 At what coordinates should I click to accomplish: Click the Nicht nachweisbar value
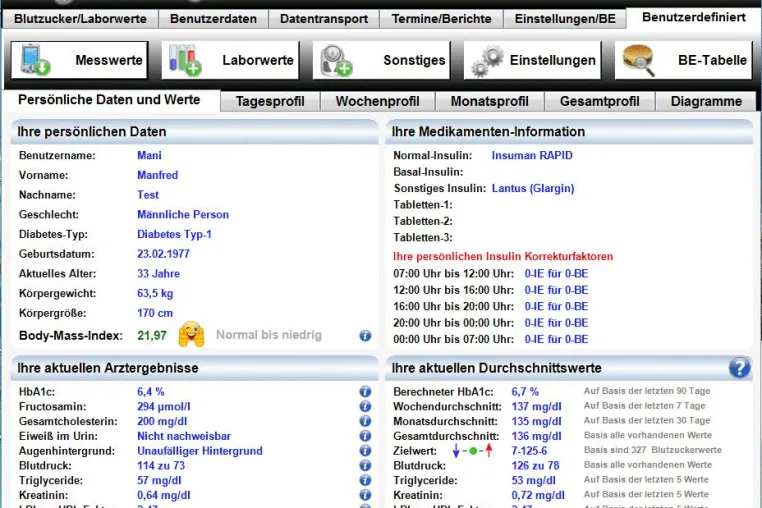click(x=184, y=436)
